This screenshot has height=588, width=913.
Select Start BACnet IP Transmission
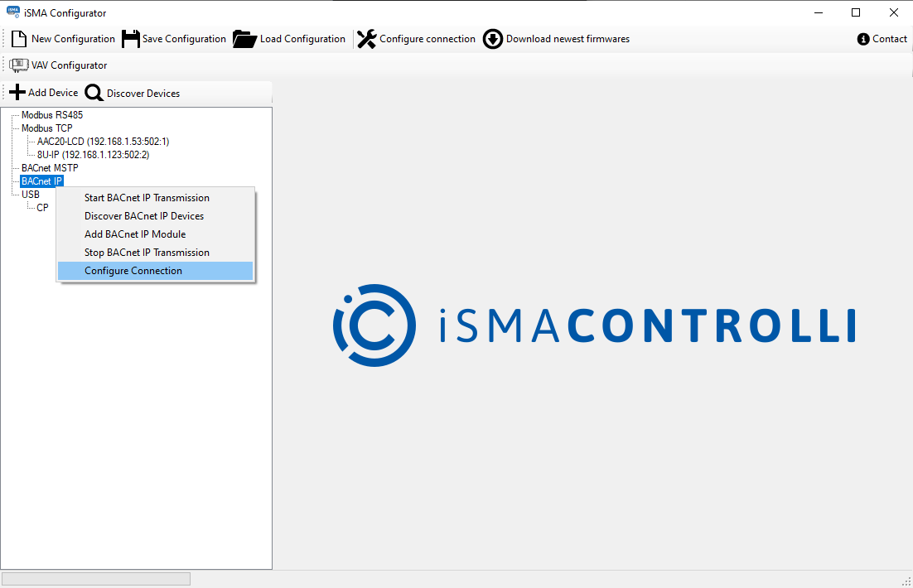point(147,198)
